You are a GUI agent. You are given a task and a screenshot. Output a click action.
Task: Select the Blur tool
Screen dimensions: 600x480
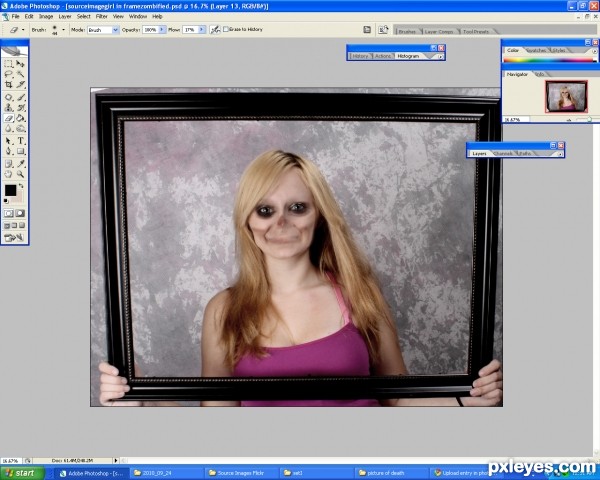coord(8,128)
